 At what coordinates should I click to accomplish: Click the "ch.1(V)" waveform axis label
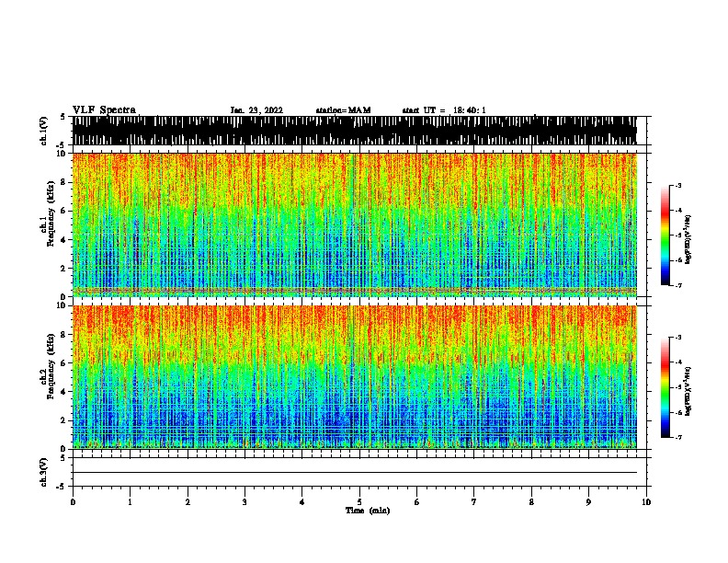click(x=44, y=131)
